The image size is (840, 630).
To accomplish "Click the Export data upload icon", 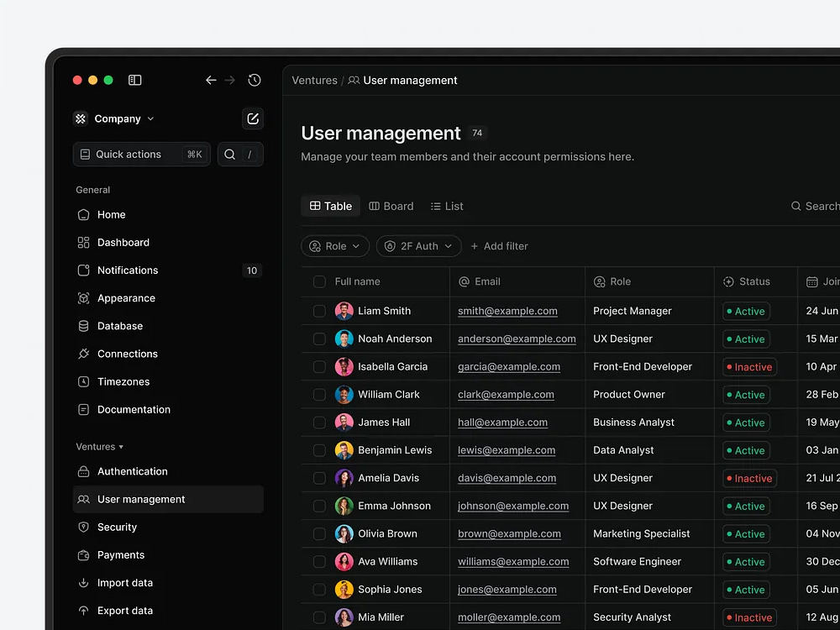I will (83, 611).
